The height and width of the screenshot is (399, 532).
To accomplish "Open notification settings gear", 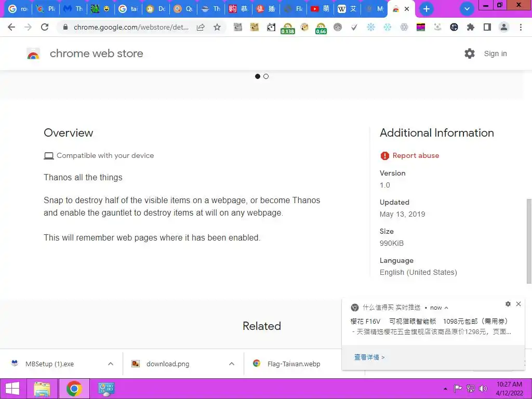I will pyautogui.click(x=508, y=304).
